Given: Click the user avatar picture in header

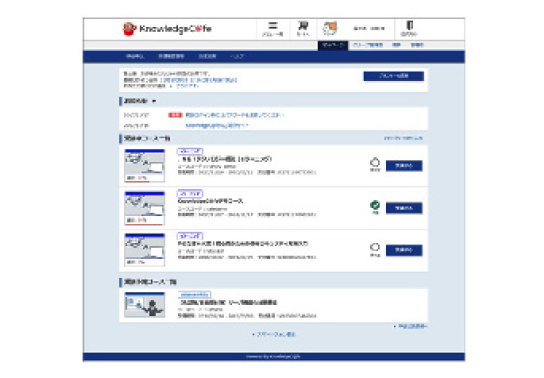Looking at the screenshot, I should [330, 28].
